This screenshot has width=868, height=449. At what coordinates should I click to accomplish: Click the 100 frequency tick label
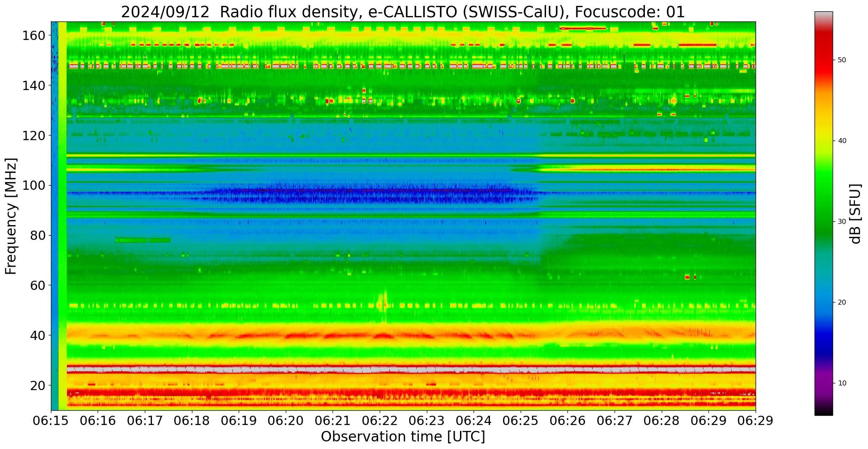(33, 185)
